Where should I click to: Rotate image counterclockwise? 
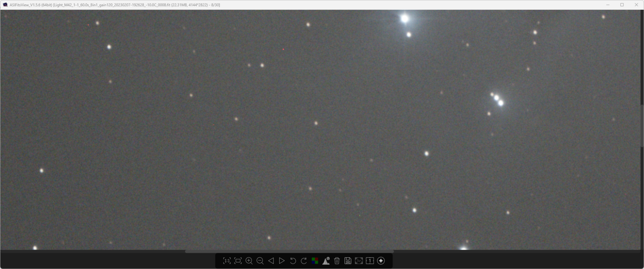(x=293, y=261)
